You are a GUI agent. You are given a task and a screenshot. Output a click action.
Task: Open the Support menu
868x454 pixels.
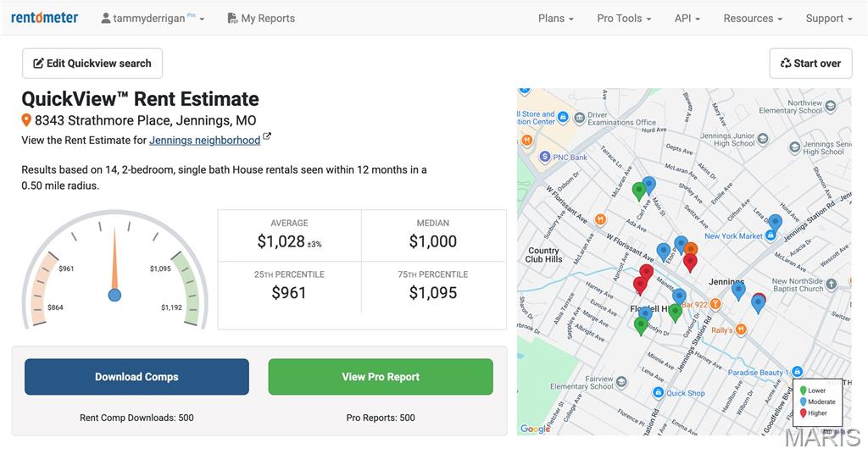point(830,18)
